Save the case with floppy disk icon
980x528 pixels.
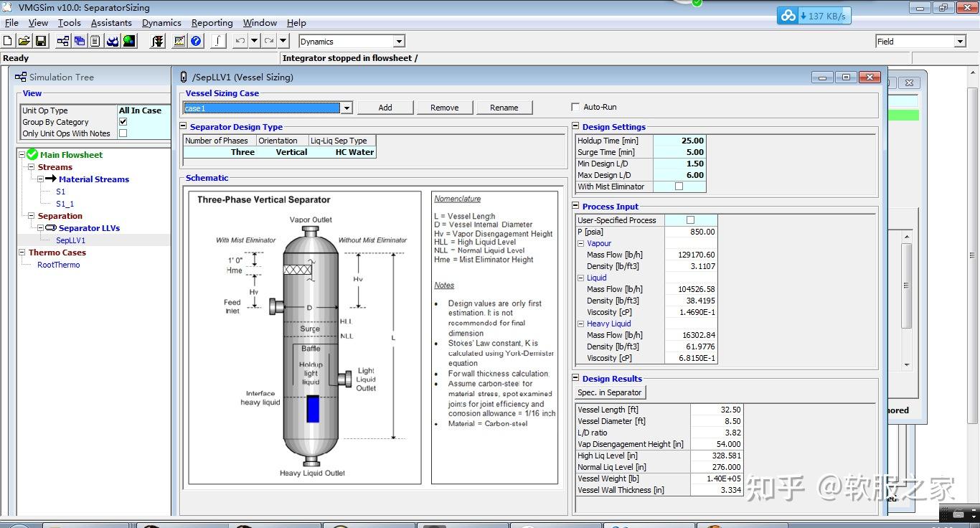41,42
